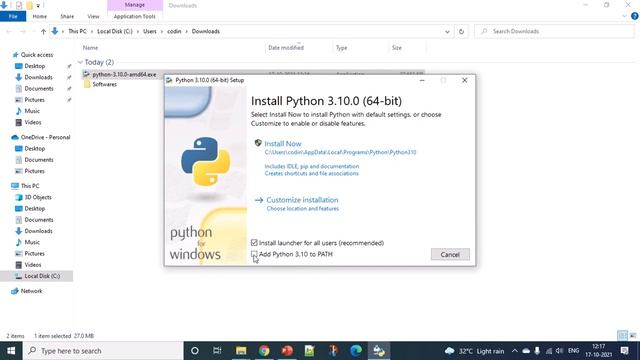The width and height of the screenshot is (640, 360).
Task: Open the View ribbon tab
Action: (x=93, y=16)
